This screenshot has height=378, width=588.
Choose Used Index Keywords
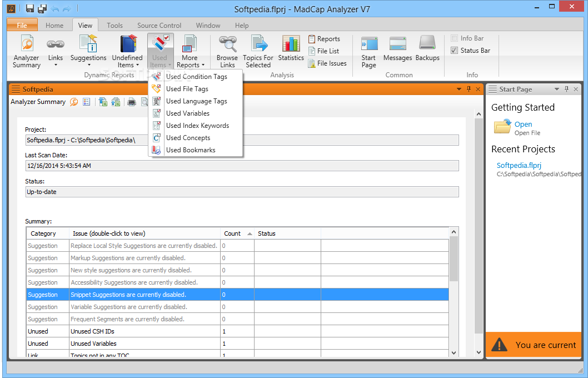coord(196,126)
